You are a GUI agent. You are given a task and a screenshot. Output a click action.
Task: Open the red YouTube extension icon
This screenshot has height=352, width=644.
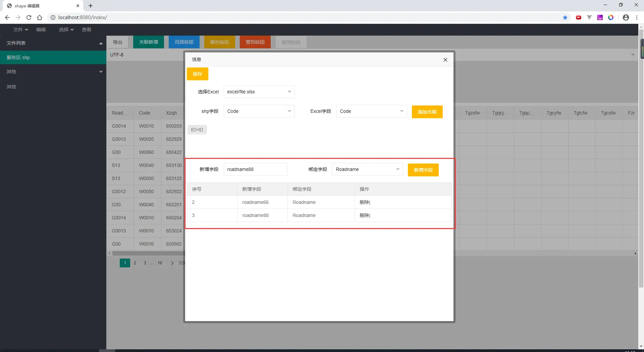[x=579, y=17]
